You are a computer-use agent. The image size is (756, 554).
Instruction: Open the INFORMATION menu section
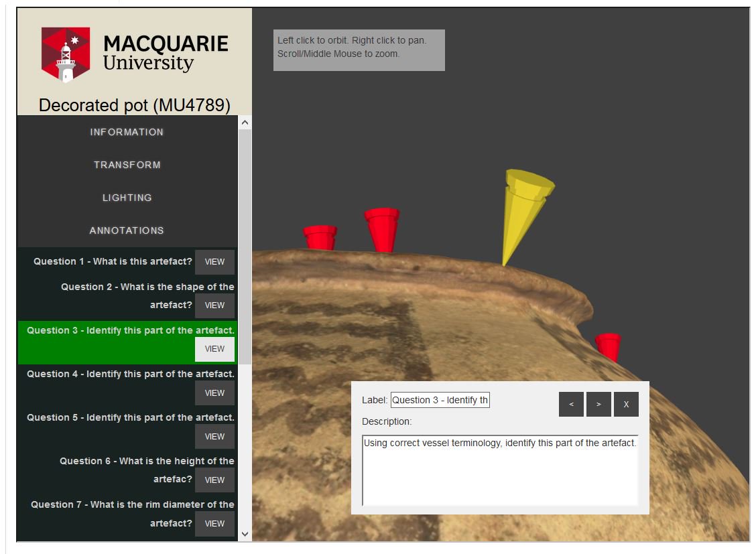click(x=127, y=132)
